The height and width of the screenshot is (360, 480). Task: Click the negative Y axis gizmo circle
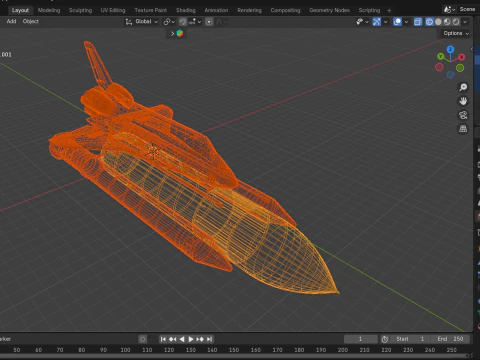pyautogui.click(x=460, y=68)
